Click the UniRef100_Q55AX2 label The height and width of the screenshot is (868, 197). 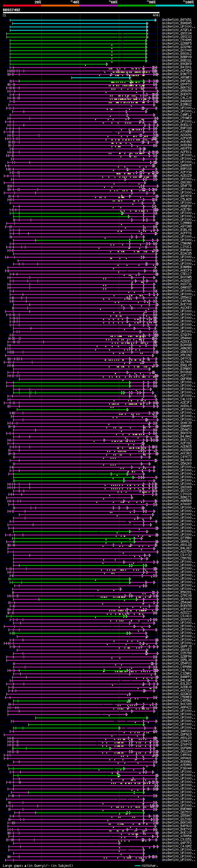pyautogui.click(x=177, y=297)
